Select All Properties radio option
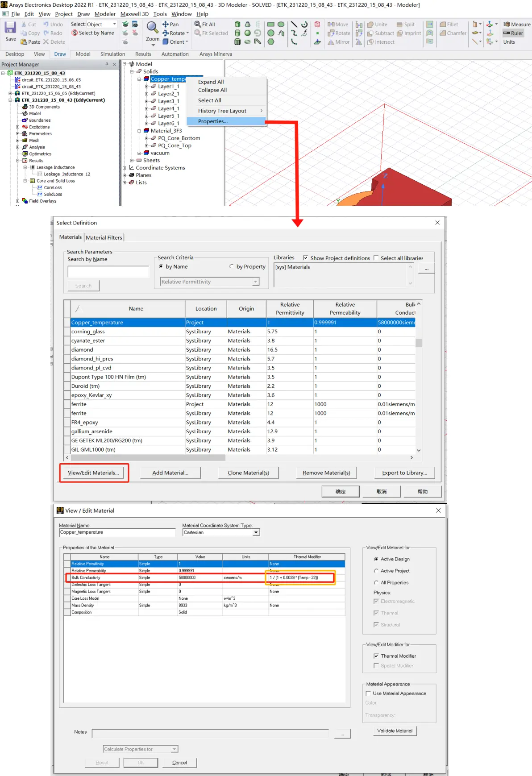 [376, 582]
